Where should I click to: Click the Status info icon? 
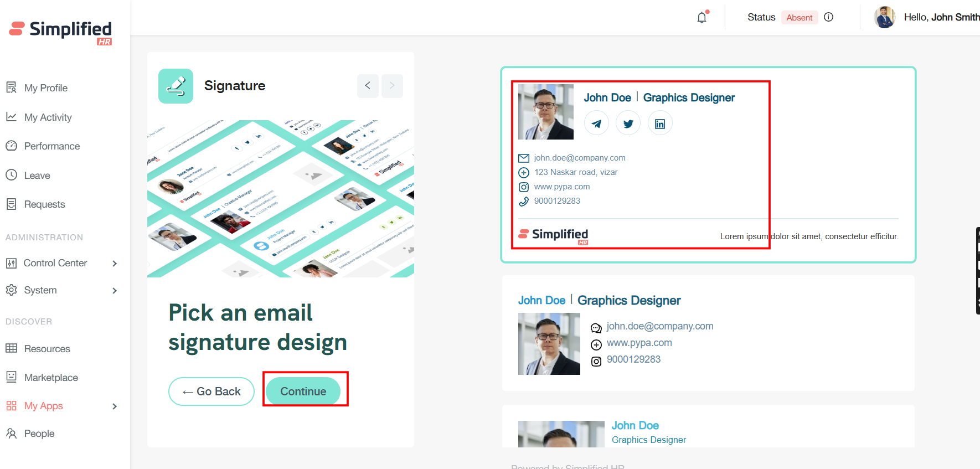[x=828, y=17]
